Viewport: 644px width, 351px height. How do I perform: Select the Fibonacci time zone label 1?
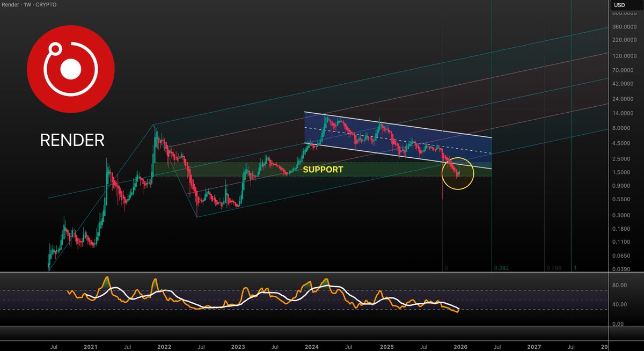click(x=575, y=267)
